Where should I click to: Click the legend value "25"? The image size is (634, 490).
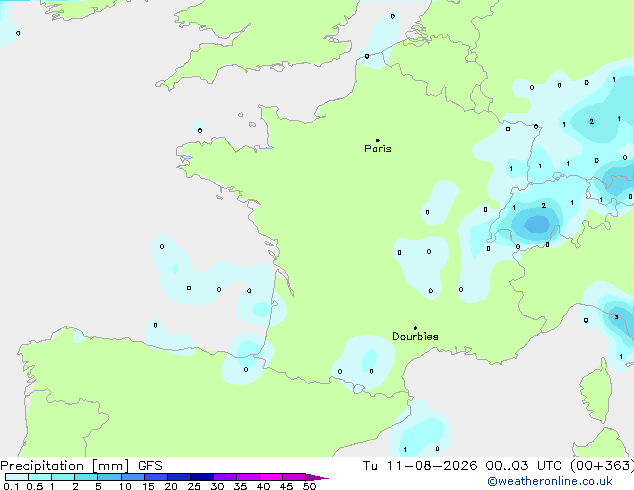point(194,486)
